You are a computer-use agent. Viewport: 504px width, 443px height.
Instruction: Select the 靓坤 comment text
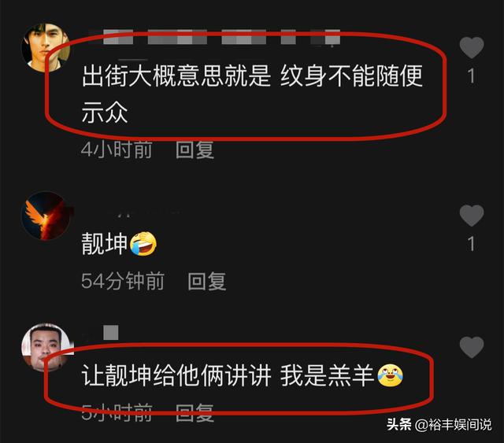coord(105,244)
